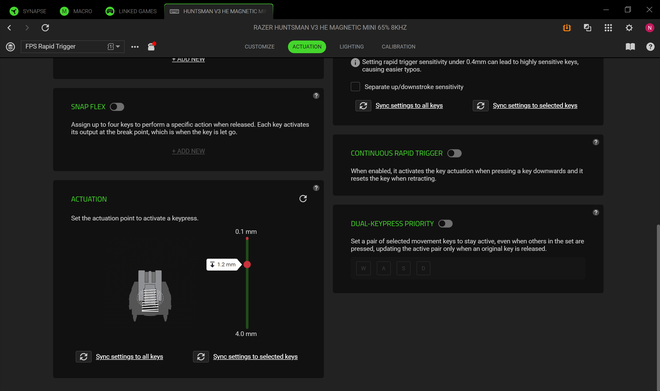Check Separate up/downstroke sensitivity
This screenshot has width=660, height=391.
click(355, 87)
